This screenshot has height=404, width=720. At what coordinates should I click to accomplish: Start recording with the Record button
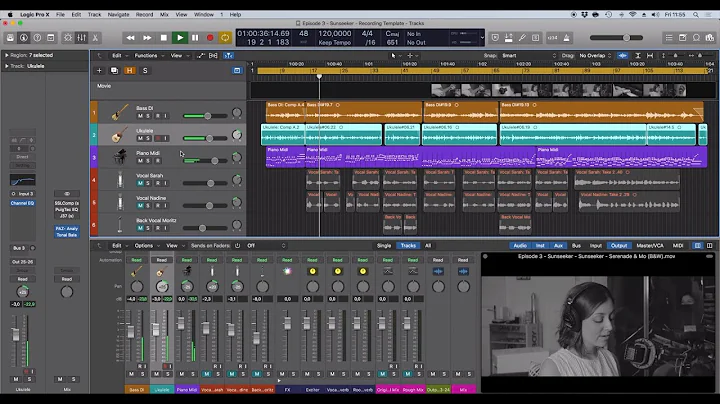click(x=210, y=38)
